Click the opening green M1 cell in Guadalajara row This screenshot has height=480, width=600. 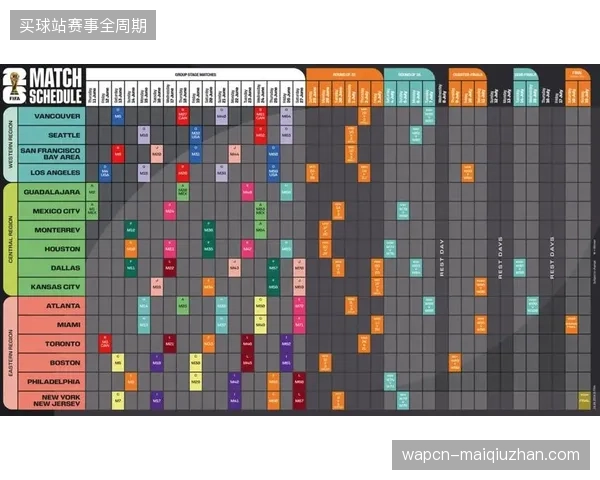pos(92,192)
